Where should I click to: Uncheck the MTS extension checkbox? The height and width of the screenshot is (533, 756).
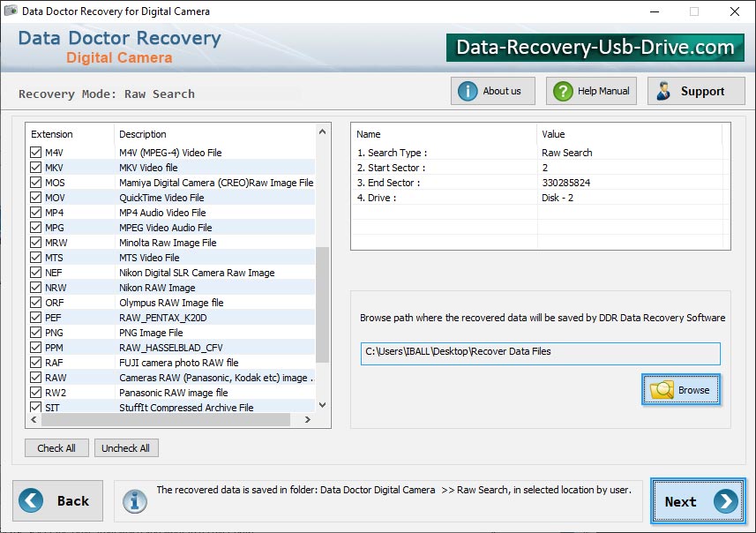pyautogui.click(x=35, y=257)
